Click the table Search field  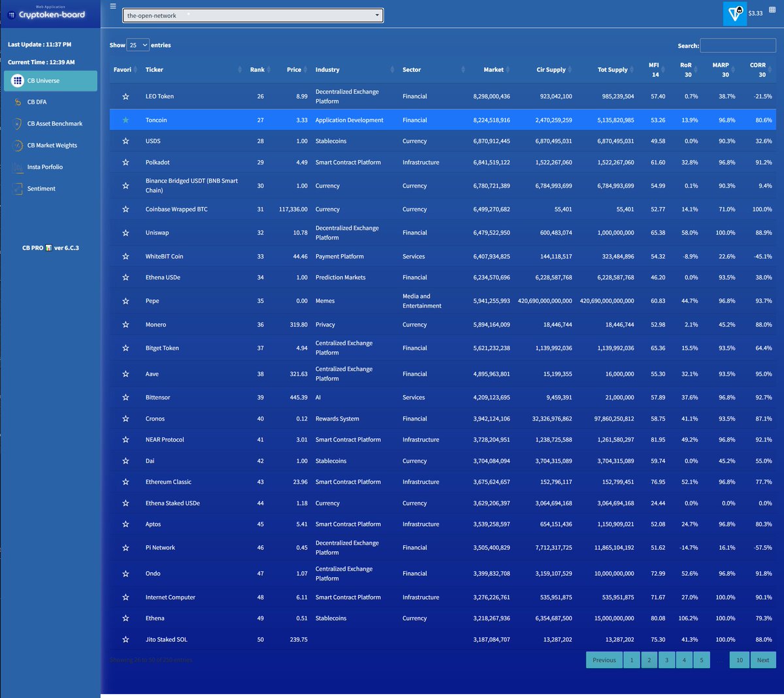(738, 46)
